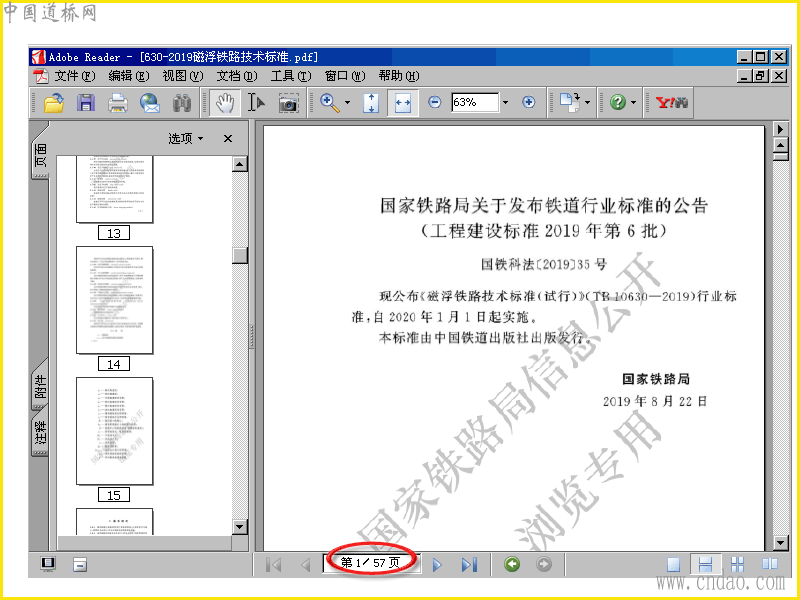The height and width of the screenshot is (600, 800).
Task: Switch to Continuous page layout
Action: [x=705, y=564]
